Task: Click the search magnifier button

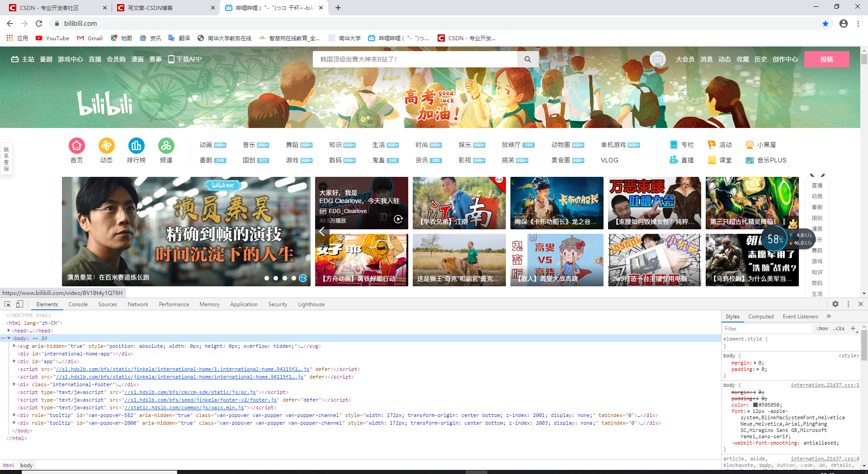Action: (528, 59)
